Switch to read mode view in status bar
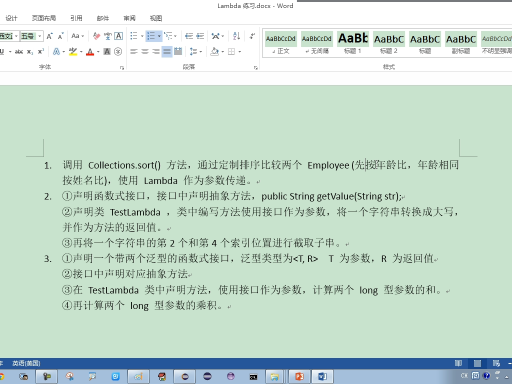 click(x=458, y=363)
